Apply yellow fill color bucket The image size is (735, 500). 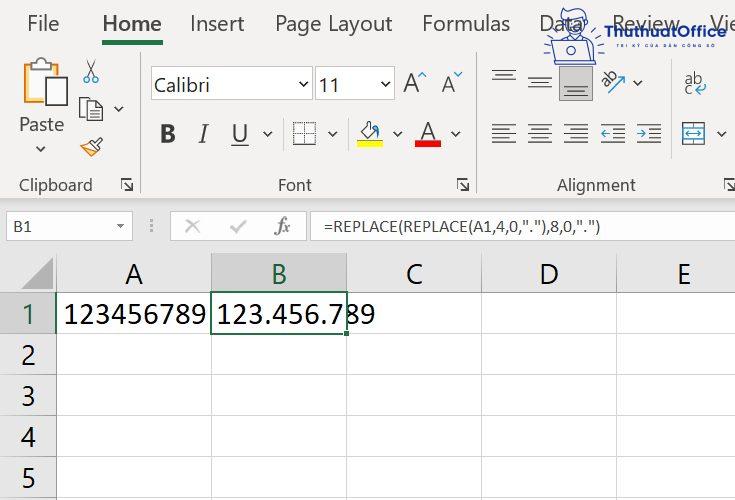(x=370, y=134)
